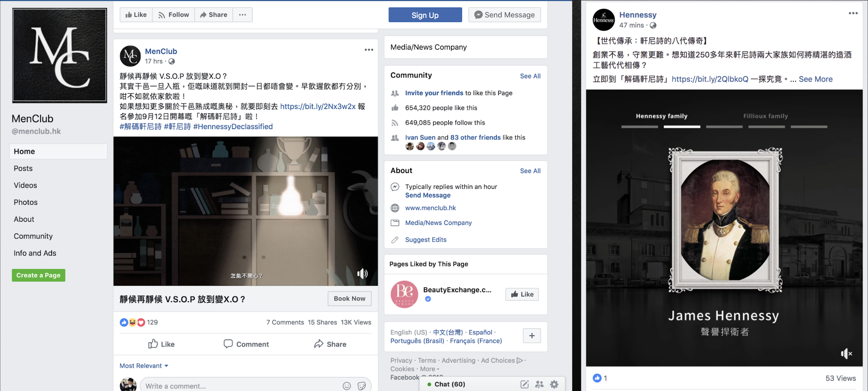Open Ivan Suen's profile link
This screenshot has width=868, height=391.
coord(420,137)
